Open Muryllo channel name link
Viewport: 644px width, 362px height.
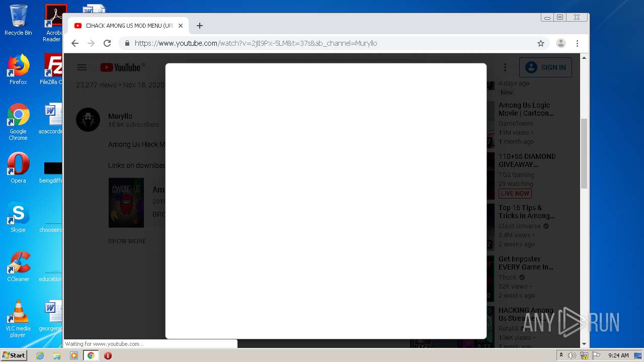pyautogui.click(x=120, y=116)
